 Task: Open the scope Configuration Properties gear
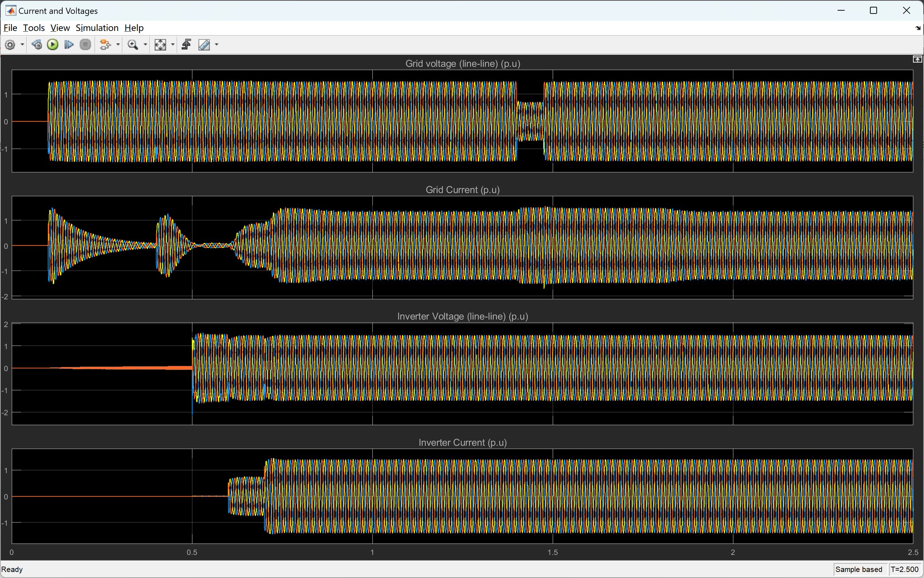click(10, 45)
